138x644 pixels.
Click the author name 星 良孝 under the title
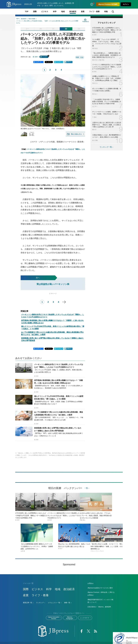pos(35,57)
